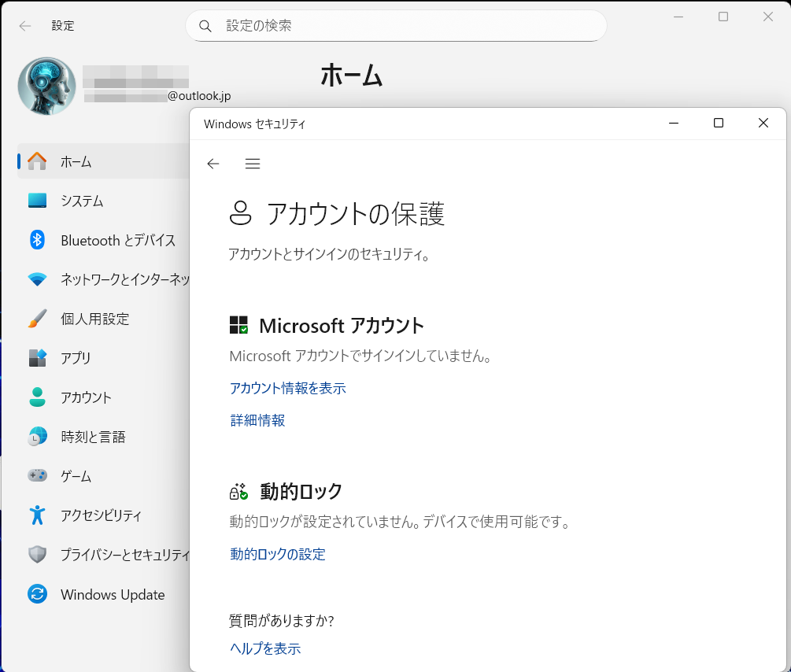Click 動的ロックの設定 link
Screen dimensions: 791x672
point(278,554)
